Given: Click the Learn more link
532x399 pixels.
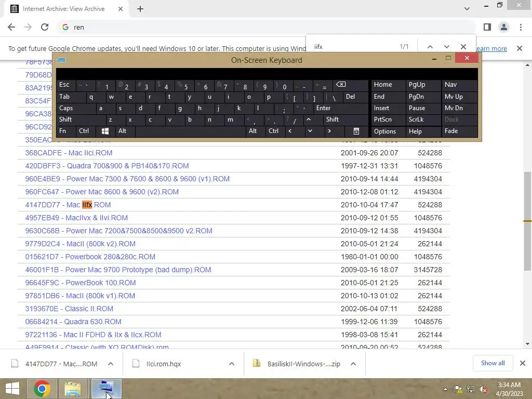Looking at the screenshot, I should click(491, 48).
